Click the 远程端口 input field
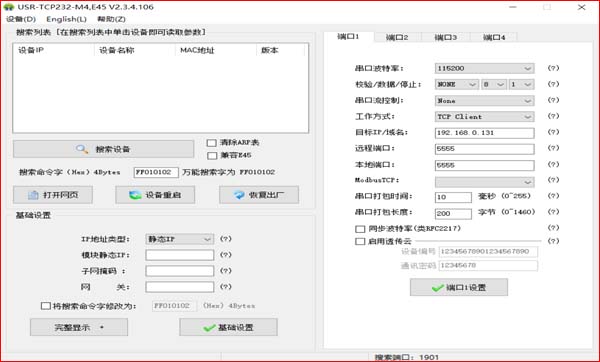600x362 pixels. click(484, 149)
